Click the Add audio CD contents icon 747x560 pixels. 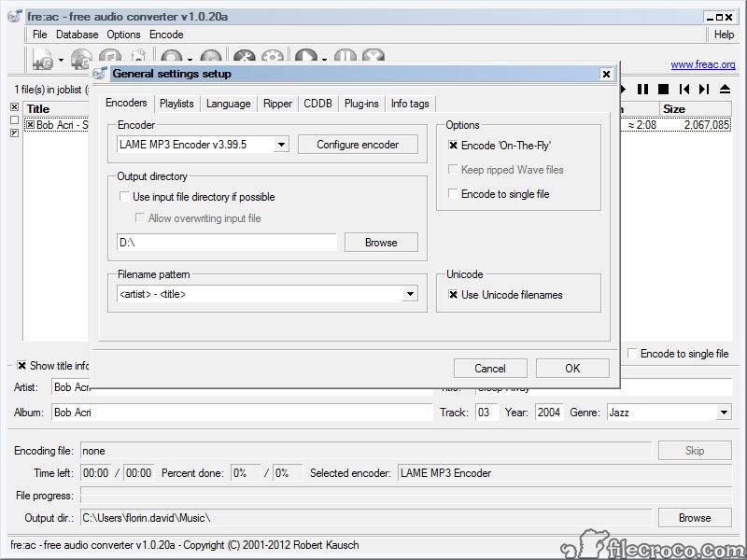(x=81, y=59)
